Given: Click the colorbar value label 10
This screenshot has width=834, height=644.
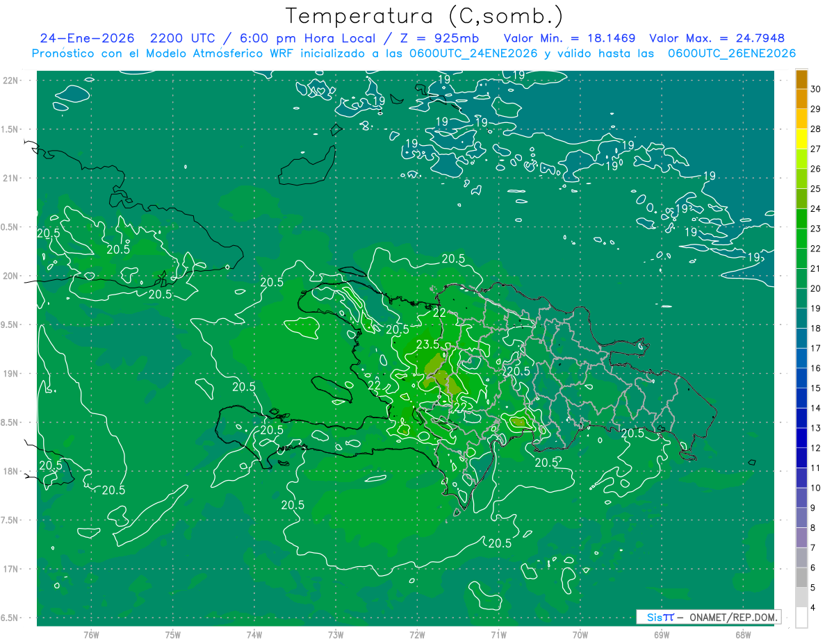Looking at the screenshot, I should pyautogui.click(x=815, y=488).
